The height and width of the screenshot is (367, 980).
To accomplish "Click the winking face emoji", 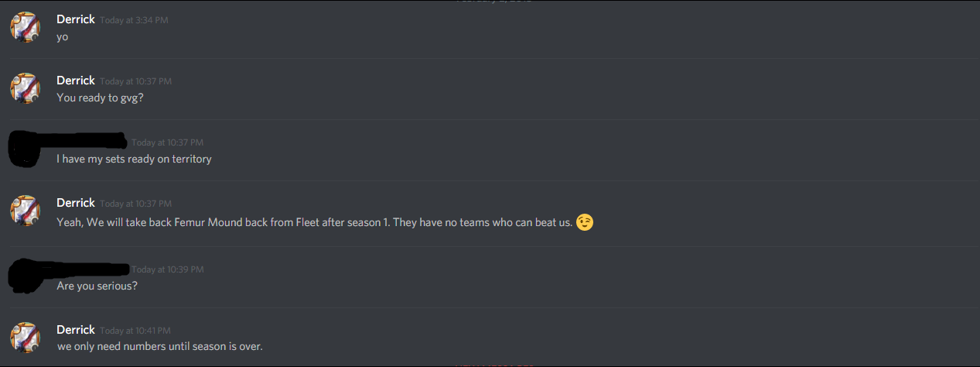I will click(585, 223).
